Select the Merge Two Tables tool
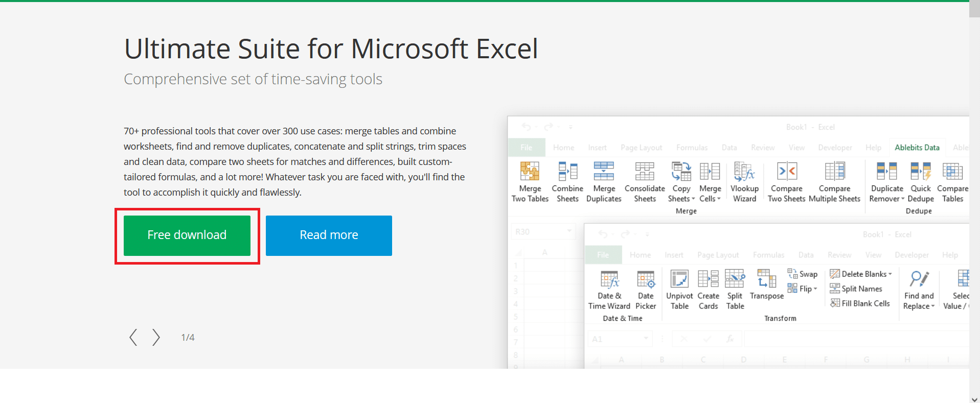This screenshot has width=980, height=403. [530, 182]
